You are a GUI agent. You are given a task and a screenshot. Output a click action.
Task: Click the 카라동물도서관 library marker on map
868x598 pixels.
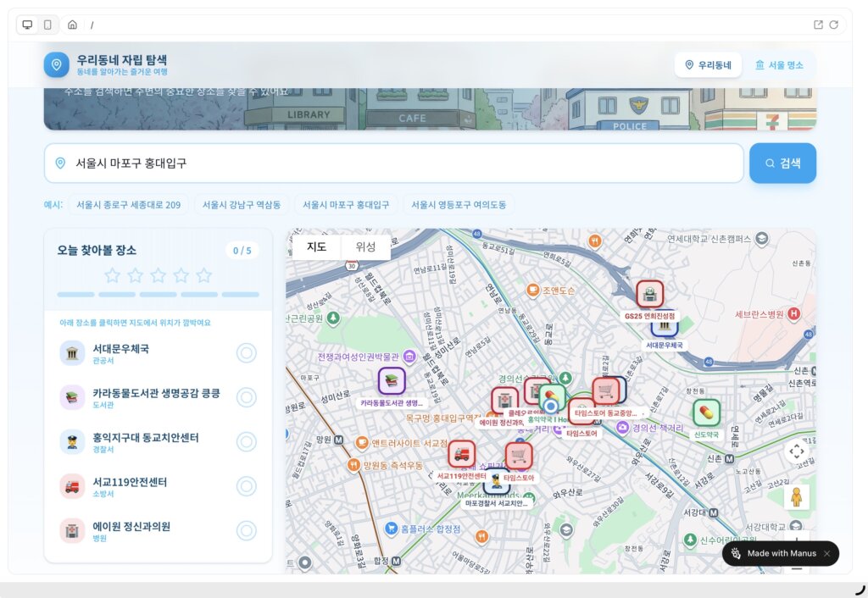[x=392, y=381]
